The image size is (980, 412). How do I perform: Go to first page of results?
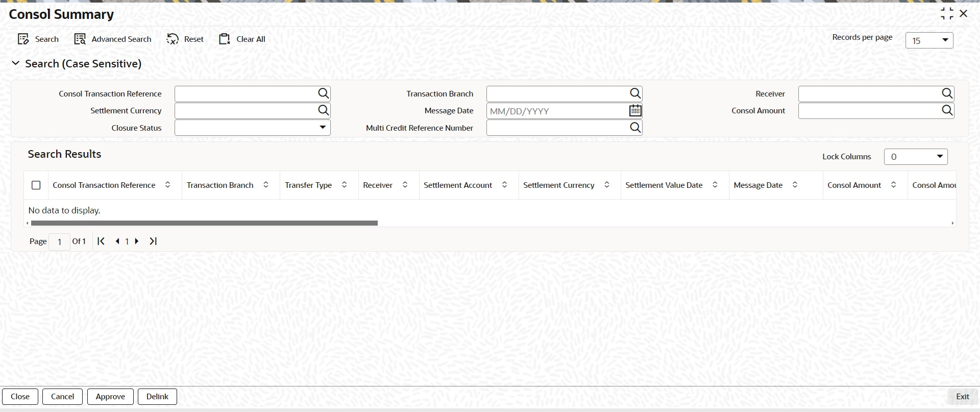(x=101, y=241)
